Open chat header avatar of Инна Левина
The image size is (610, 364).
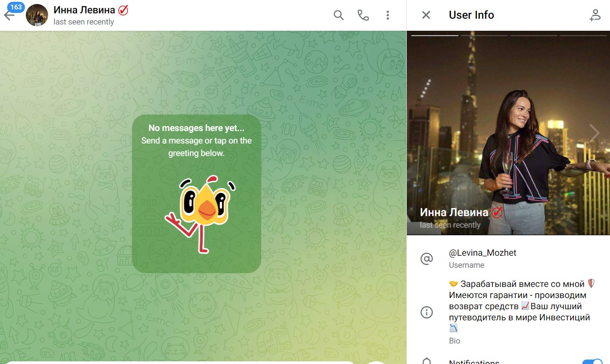pos(37,15)
